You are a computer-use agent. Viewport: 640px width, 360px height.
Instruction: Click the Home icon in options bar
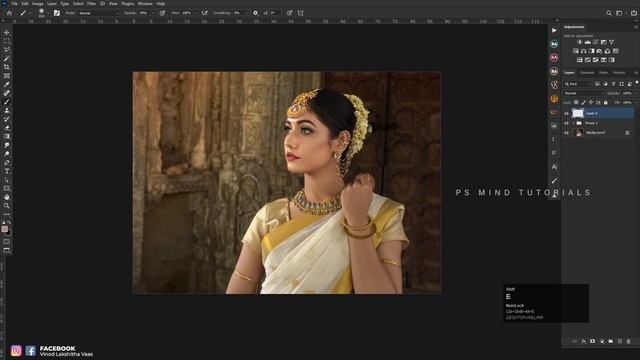[x=9, y=13]
